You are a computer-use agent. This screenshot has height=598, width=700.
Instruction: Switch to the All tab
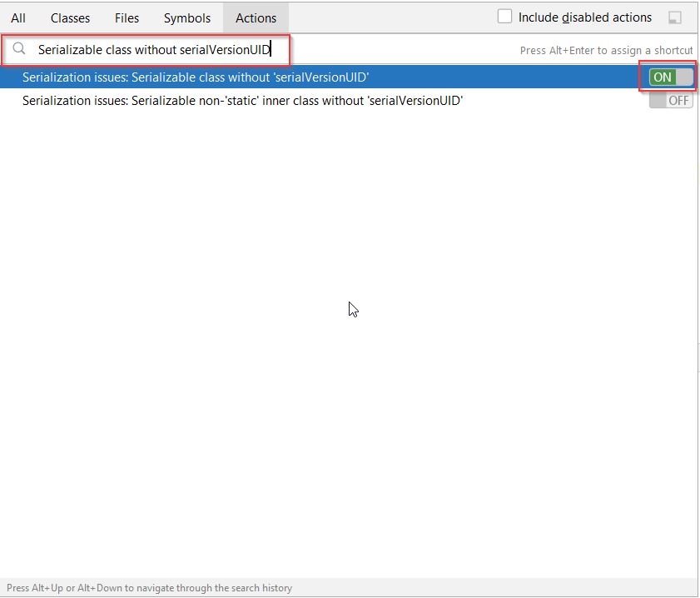(x=18, y=17)
